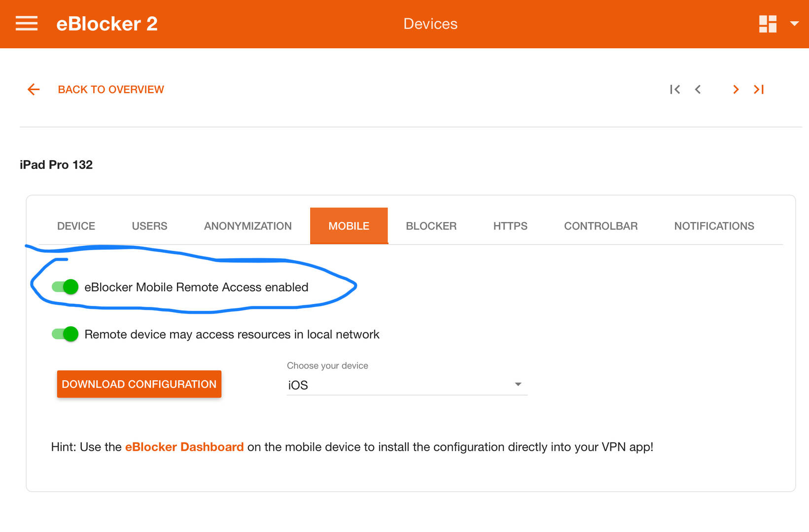The height and width of the screenshot is (532, 809).
Task: Open the NOTIFICATIONS tab
Action: click(x=714, y=226)
